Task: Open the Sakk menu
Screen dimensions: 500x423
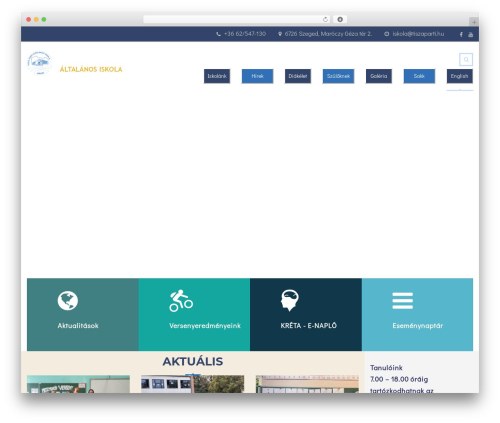Action: pos(419,76)
